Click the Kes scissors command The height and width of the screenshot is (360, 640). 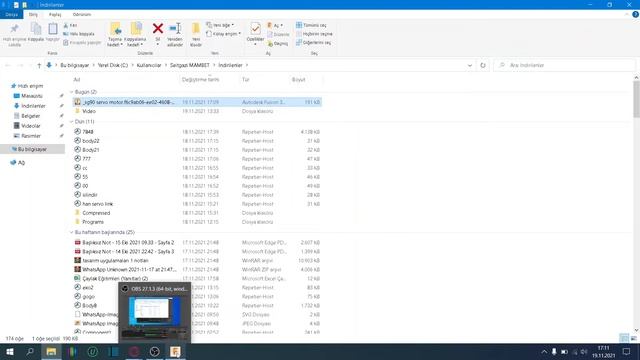(x=70, y=25)
